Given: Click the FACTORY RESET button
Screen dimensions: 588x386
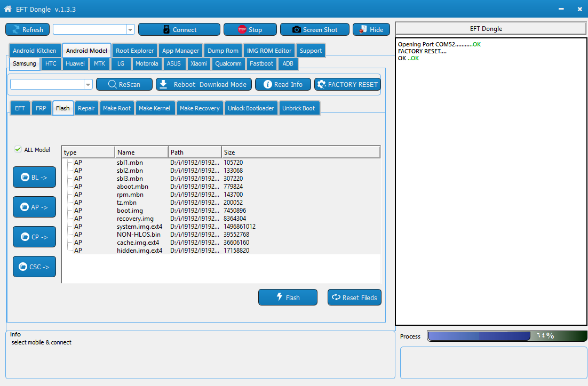Looking at the screenshot, I should [x=348, y=84].
